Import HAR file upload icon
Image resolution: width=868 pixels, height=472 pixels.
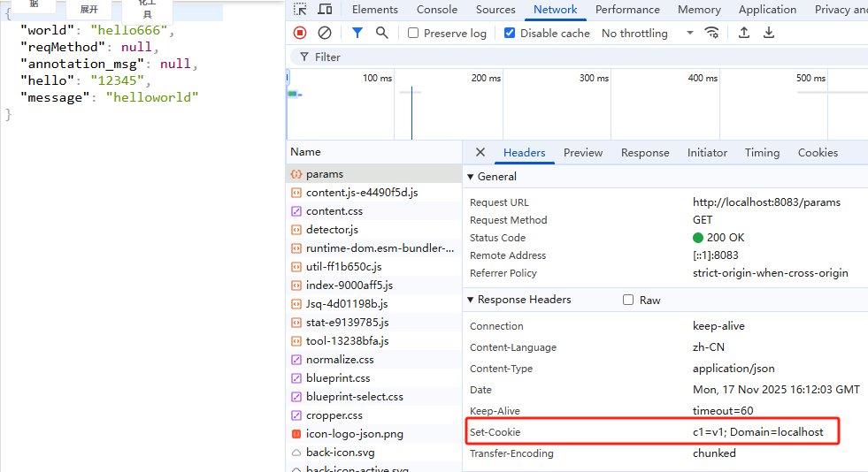coord(744,34)
